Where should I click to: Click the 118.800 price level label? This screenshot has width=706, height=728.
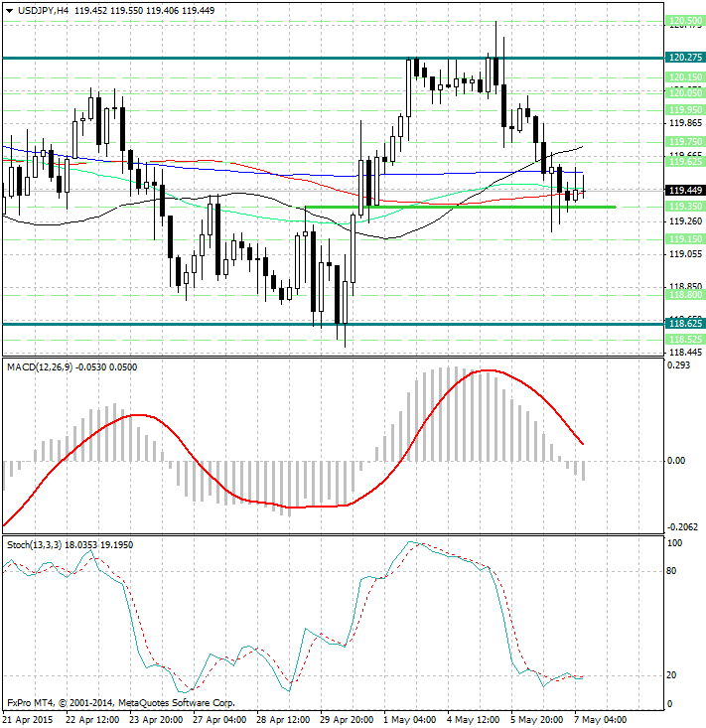pos(685,295)
